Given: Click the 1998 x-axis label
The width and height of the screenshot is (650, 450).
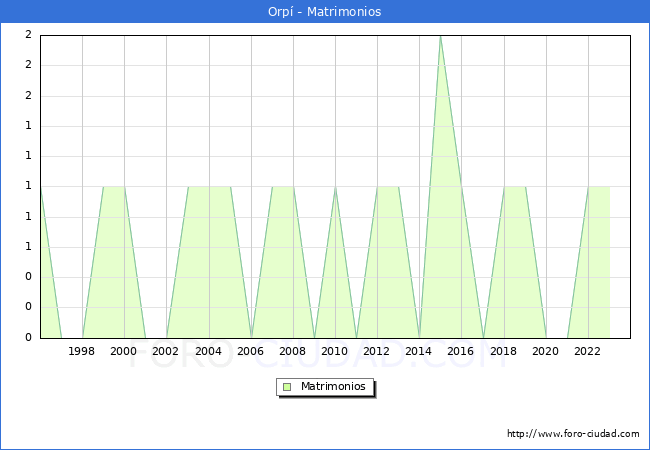Looking at the screenshot, I should pos(81,351).
